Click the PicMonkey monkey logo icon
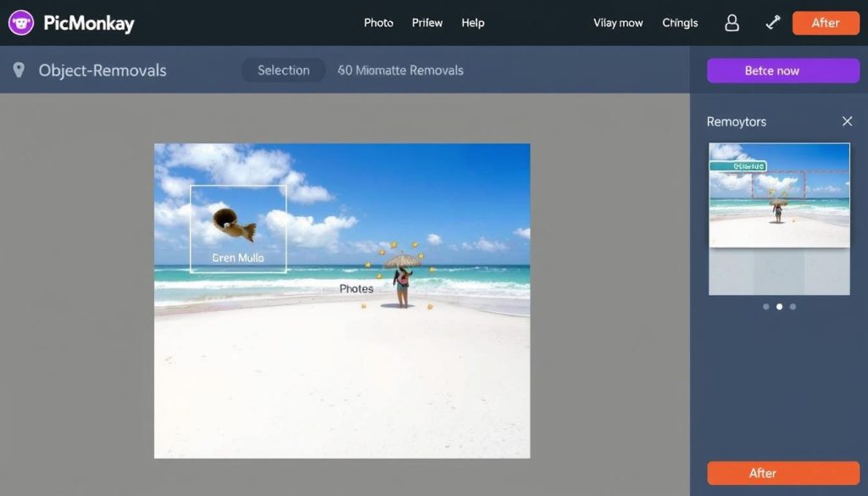The height and width of the screenshot is (496, 868). [x=20, y=23]
